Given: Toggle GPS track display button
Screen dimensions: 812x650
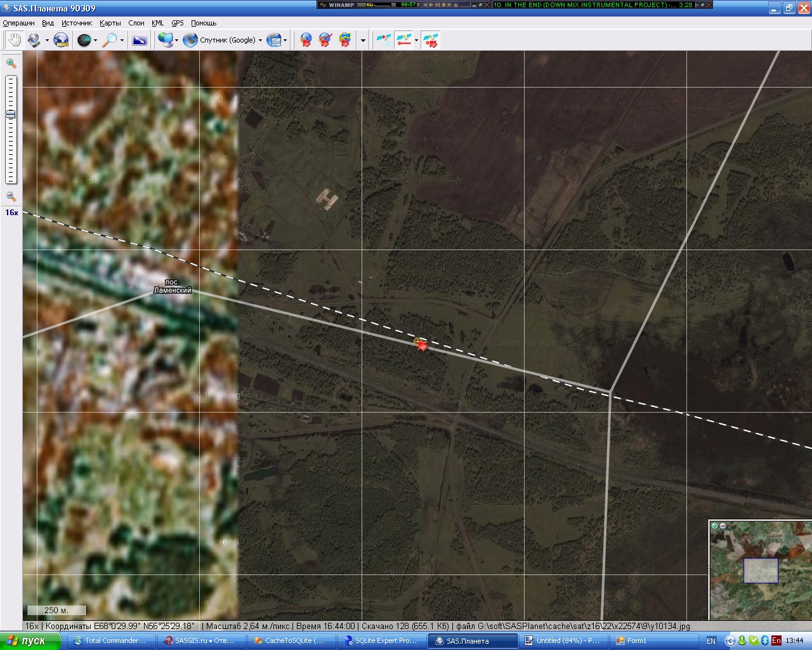Looking at the screenshot, I should coord(403,40).
